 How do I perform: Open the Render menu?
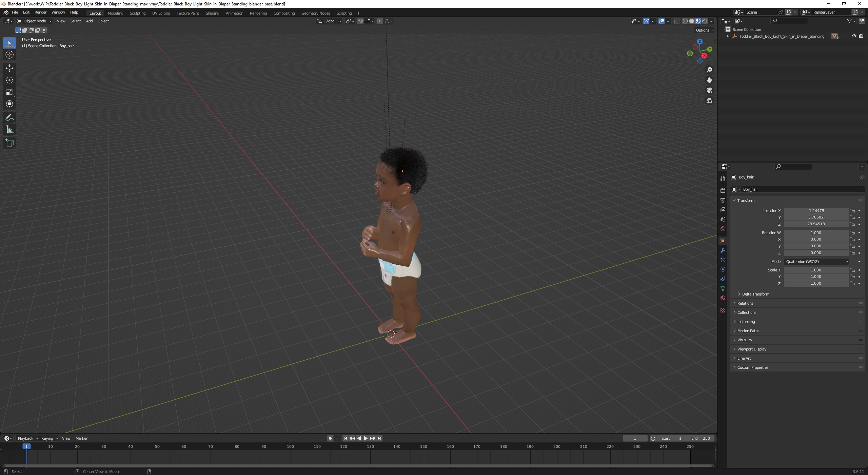[40, 12]
